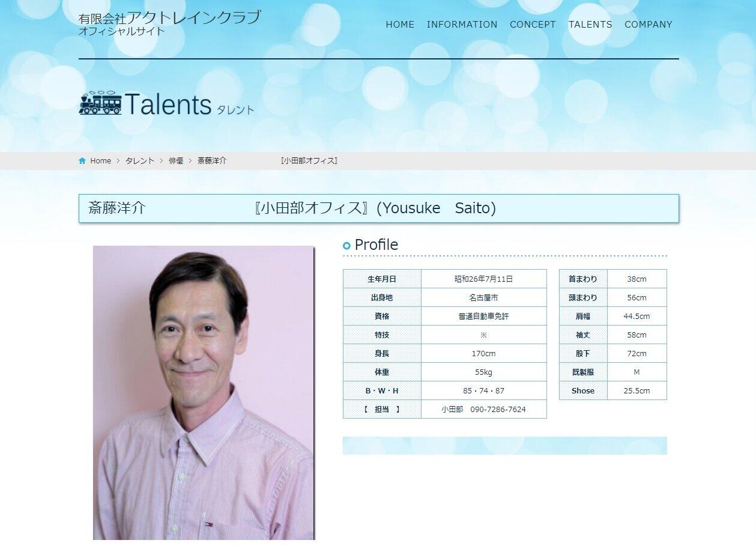This screenshot has height=546, width=756.
Task: Open the HOME menu item
Action: click(x=399, y=25)
